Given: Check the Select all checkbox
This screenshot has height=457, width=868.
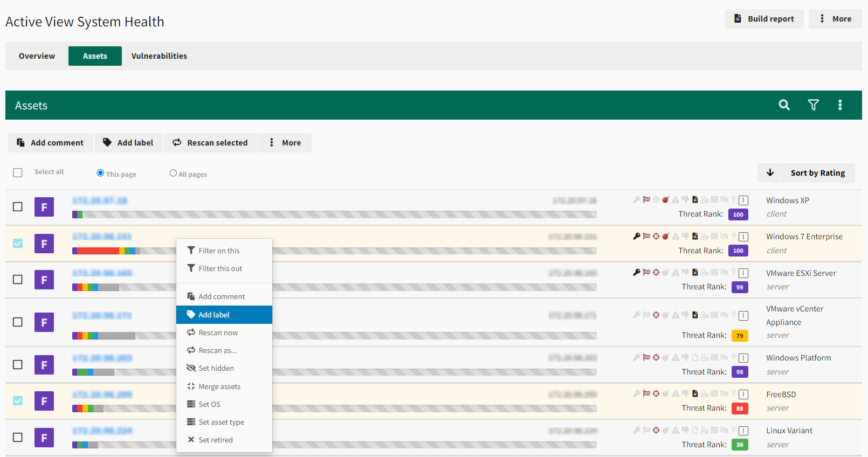Looking at the screenshot, I should click(x=18, y=172).
